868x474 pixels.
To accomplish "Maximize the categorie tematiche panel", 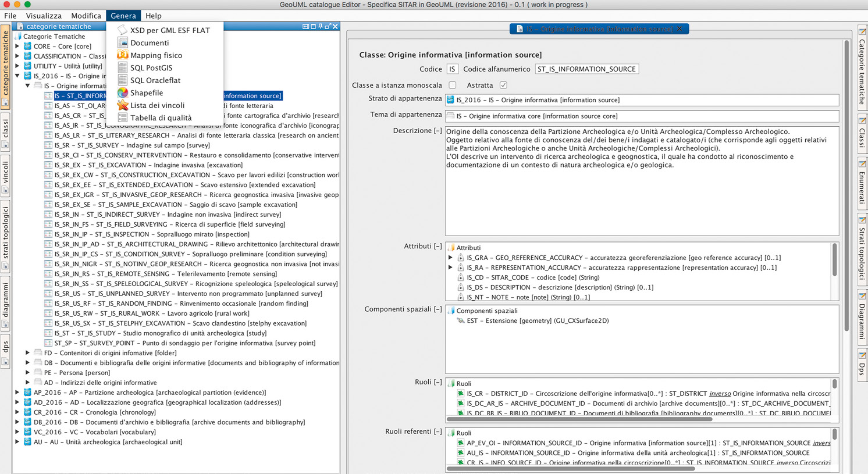I will click(x=313, y=26).
